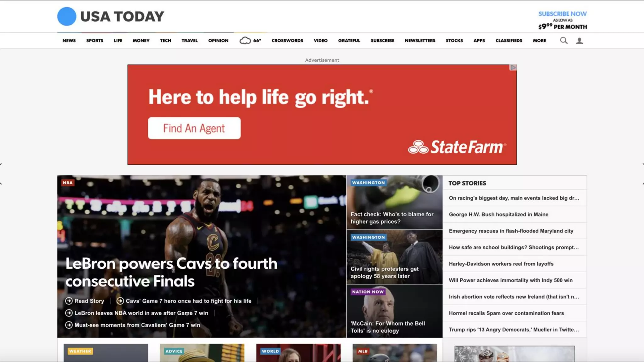Click the NBA tag on lead story
The height and width of the screenshot is (362, 644).
tap(68, 183)
